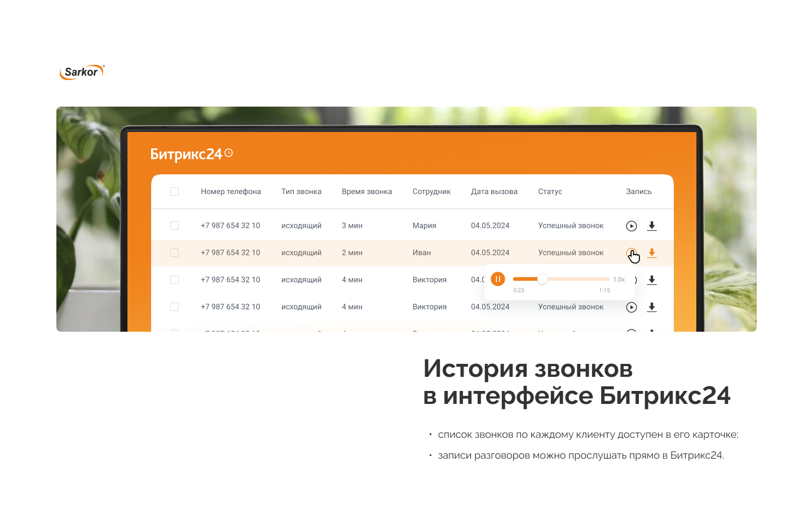Select the checkbox for Мария's call row
812x519 pixels.
(174, 226)
